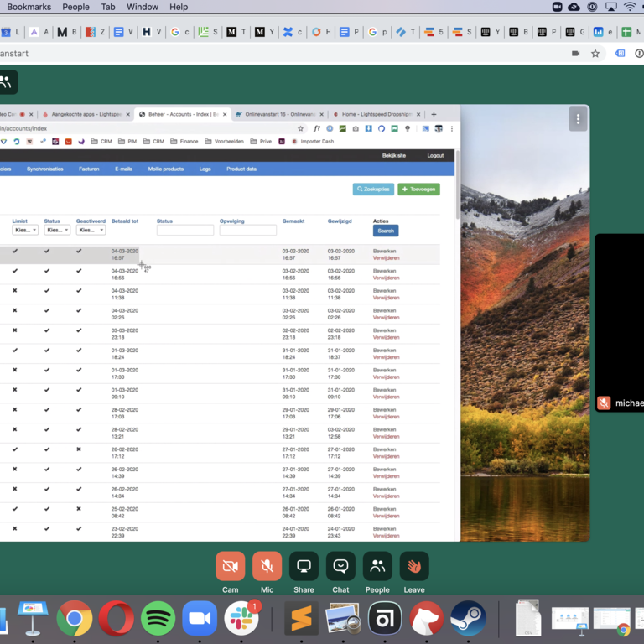The image size is (644, 644).
Task: Leave the meeting with the Leave button
Action: 414,566
